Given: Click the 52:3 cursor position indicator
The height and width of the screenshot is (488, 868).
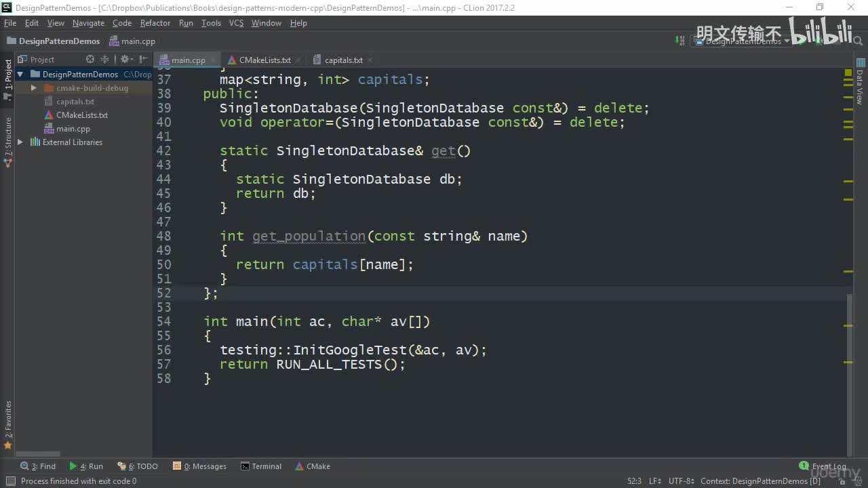Looking at the screenshot, I should coord(634,481).
